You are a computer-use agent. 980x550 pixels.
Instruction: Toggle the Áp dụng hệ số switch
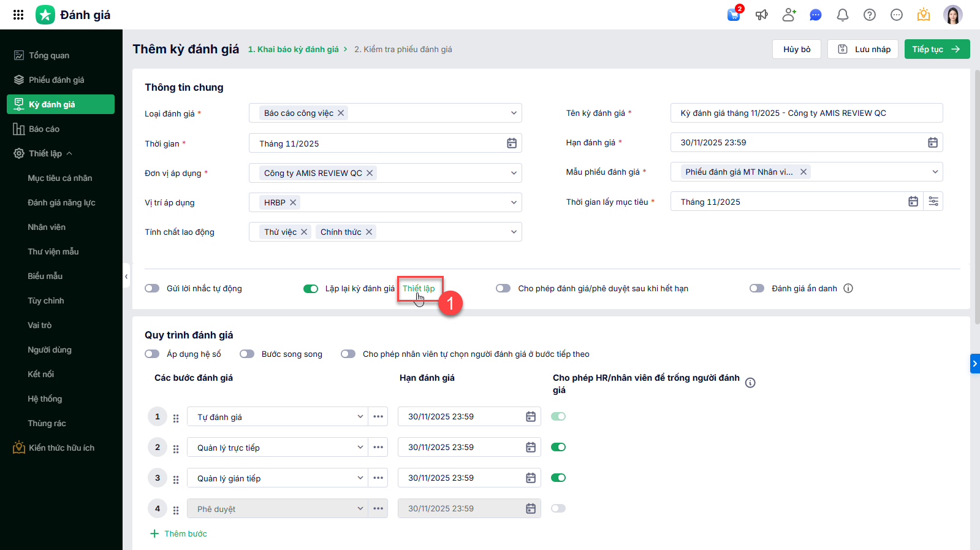(152, 354)
